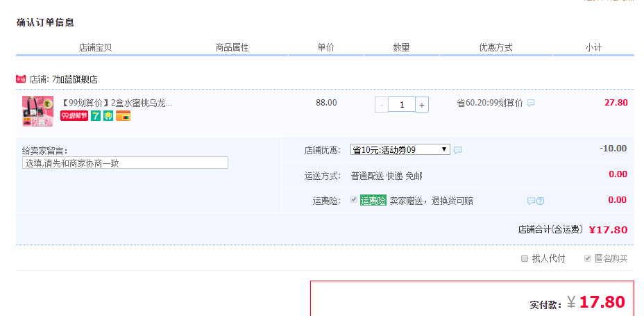Toggle the 运费险 freight insurance checkbox
The height and width of the screenshot is (316, 644).
(x=354, y=200)
